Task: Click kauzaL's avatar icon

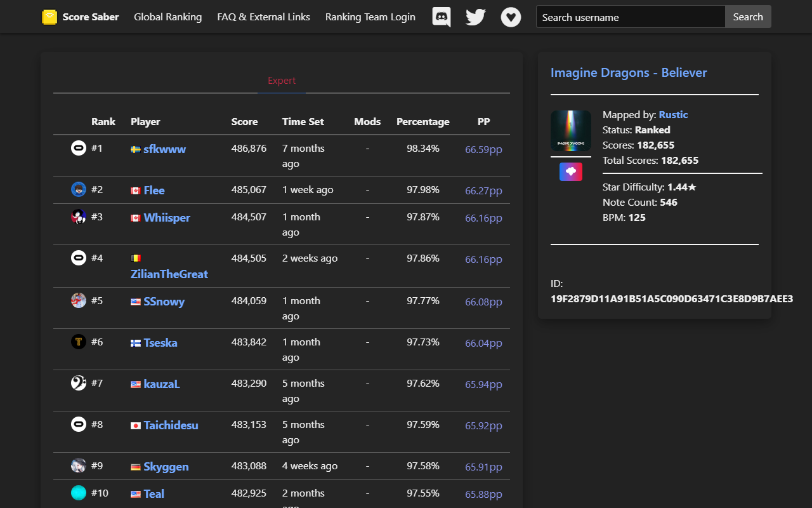Action: click(x=79, y=383)
